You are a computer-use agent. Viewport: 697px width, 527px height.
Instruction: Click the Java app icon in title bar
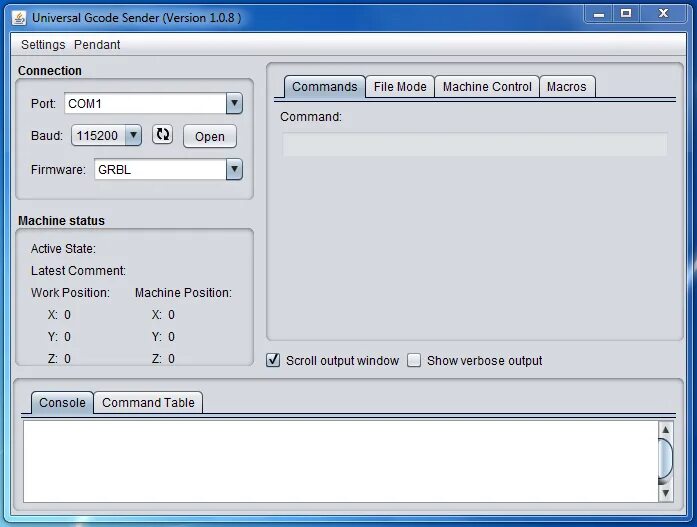coord(19,18)
